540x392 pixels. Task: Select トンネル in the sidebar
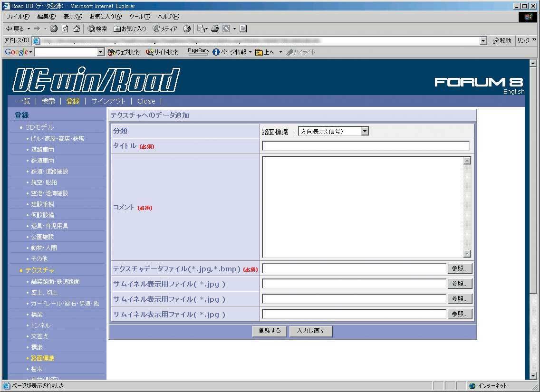pos(40,325)
